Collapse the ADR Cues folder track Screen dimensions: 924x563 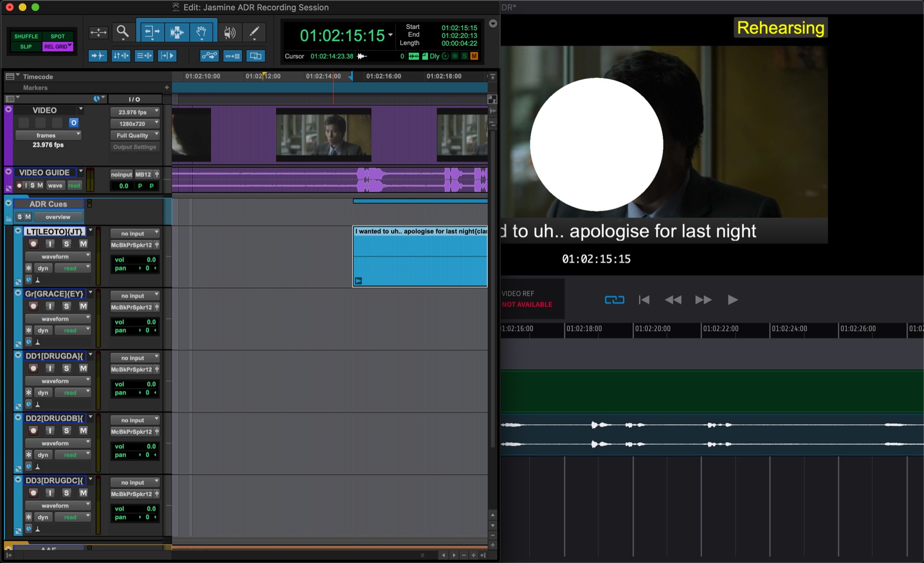click(x=8, y=203)
